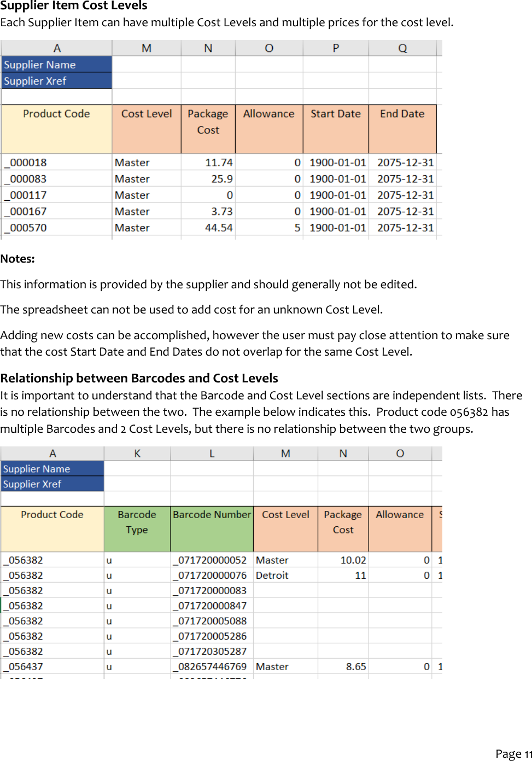Select the Package Cost header cell
This screenshot has height=761, width=532.
click(x=208, y=121)
